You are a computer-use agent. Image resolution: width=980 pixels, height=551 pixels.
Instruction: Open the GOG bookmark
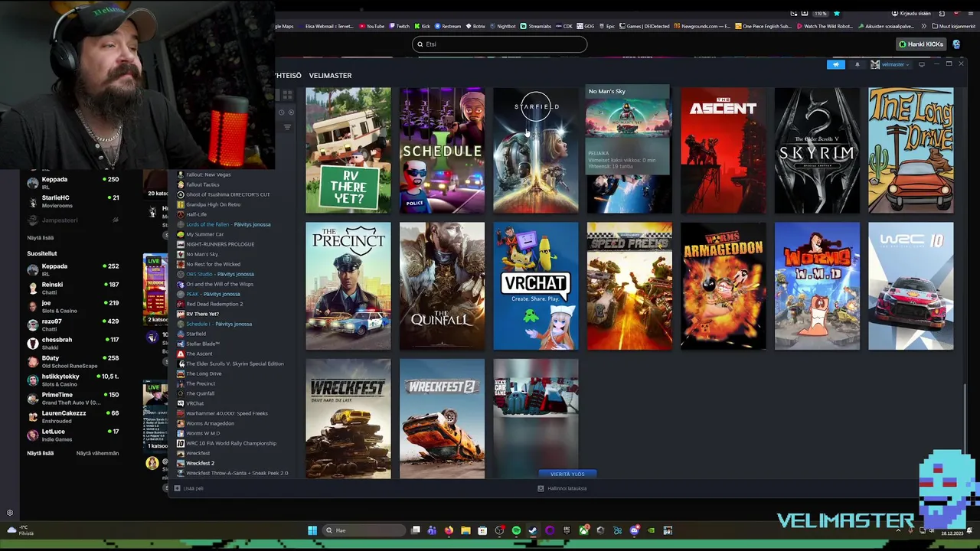click(586, 26)
